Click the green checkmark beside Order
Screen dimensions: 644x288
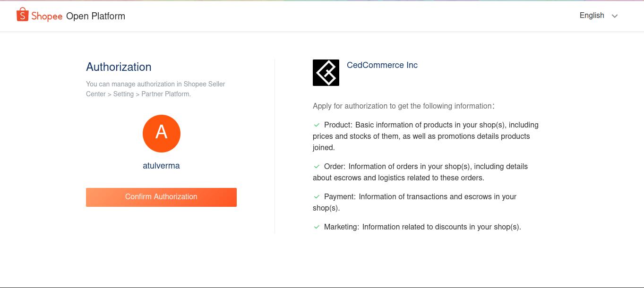(x=317, y=167)
